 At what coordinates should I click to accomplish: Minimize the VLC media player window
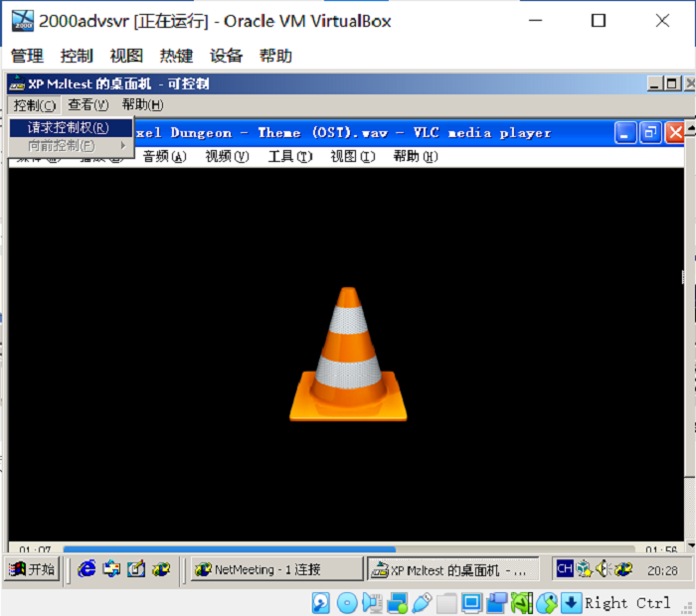pos(625,132)
